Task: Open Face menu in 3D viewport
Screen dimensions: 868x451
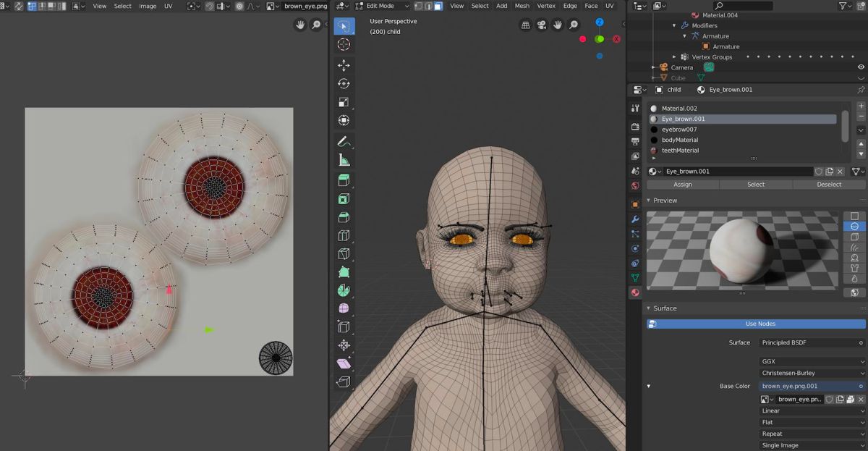Action: point(591,6)
